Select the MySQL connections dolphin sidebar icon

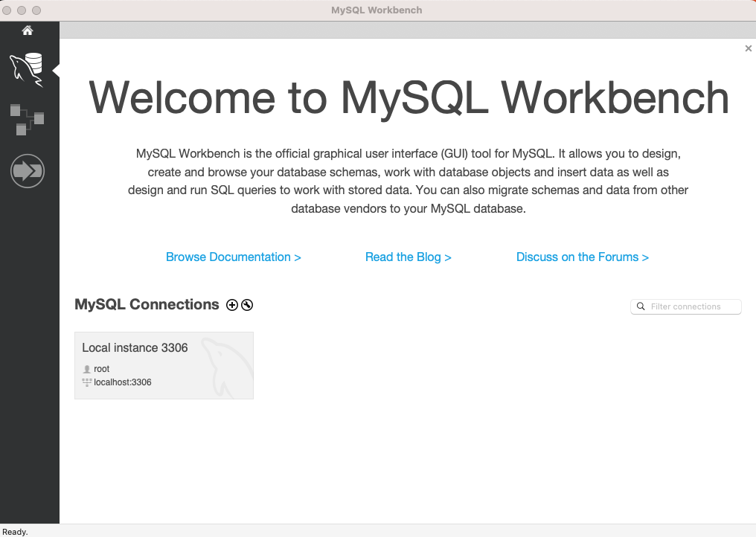(27, 71)
